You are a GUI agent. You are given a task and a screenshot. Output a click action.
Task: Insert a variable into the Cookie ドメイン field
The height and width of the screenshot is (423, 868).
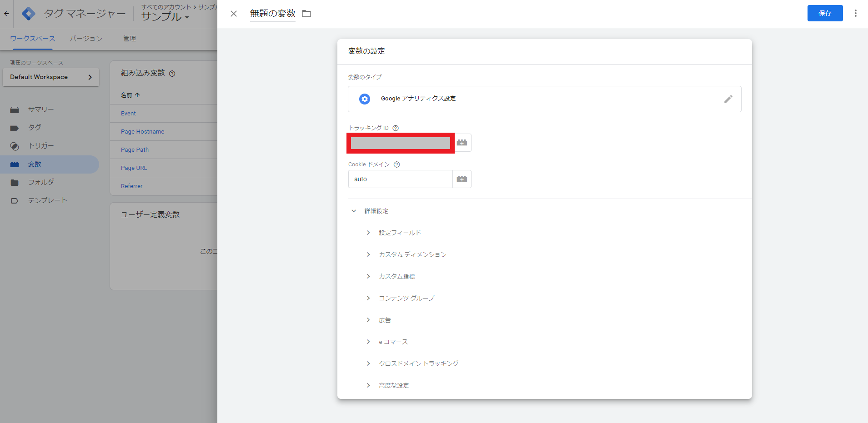point(462,179)
